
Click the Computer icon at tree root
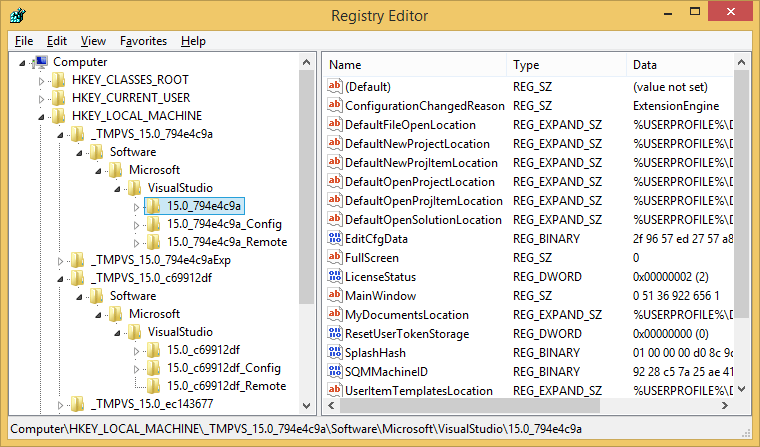(x=41, y=62)
